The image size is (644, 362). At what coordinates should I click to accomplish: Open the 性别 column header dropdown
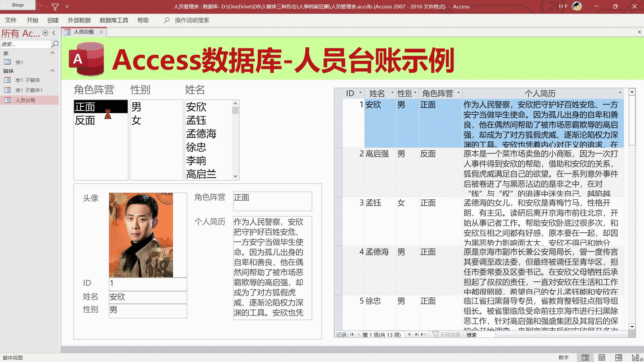[x=415, y=93]
